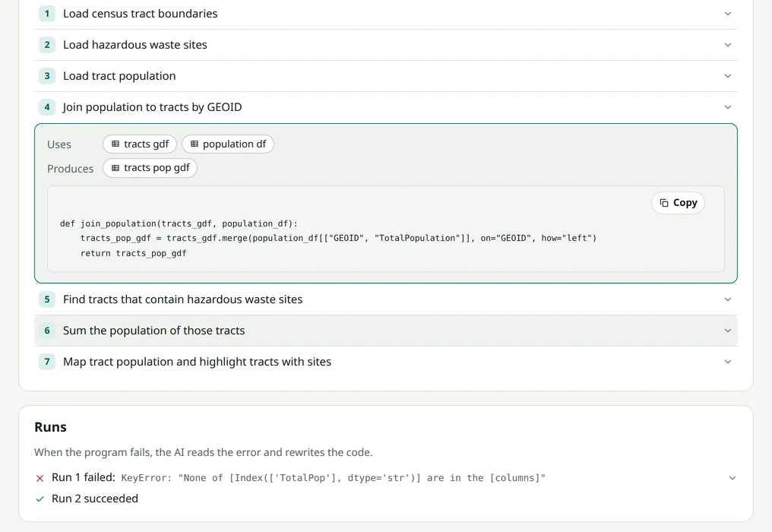Viewport: 772px width, 532px height.
Task: Click table icon on tracts gdf chip
Action: 115,144
